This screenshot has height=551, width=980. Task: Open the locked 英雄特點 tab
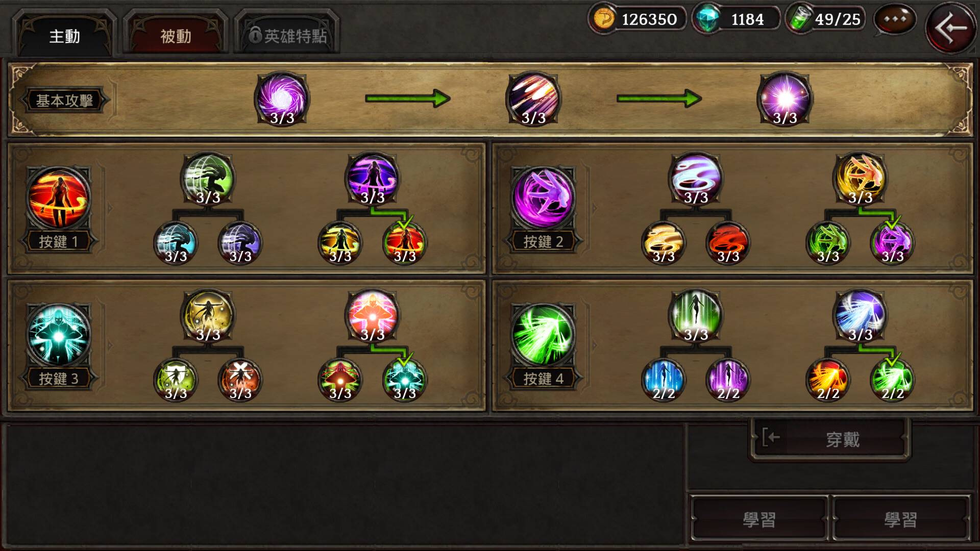point(287,35)
